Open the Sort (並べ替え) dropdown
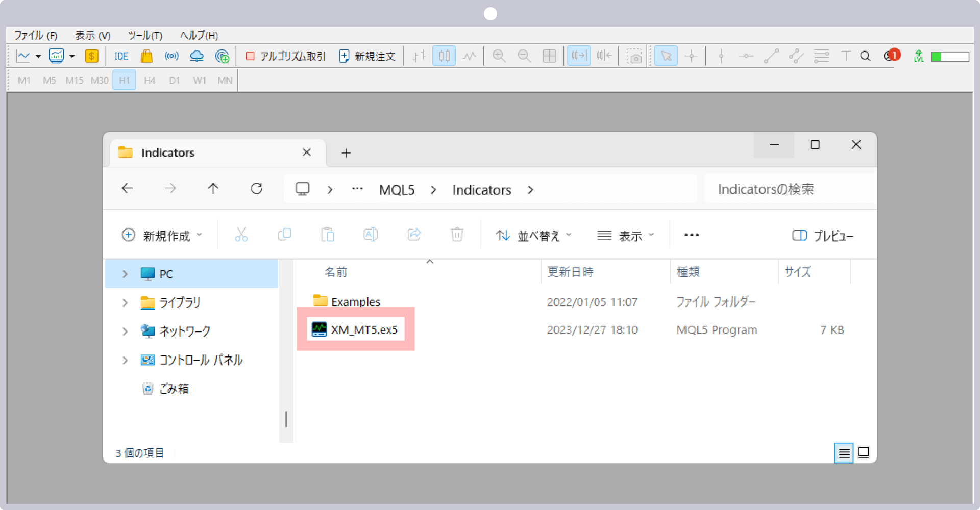 point(534,235)
